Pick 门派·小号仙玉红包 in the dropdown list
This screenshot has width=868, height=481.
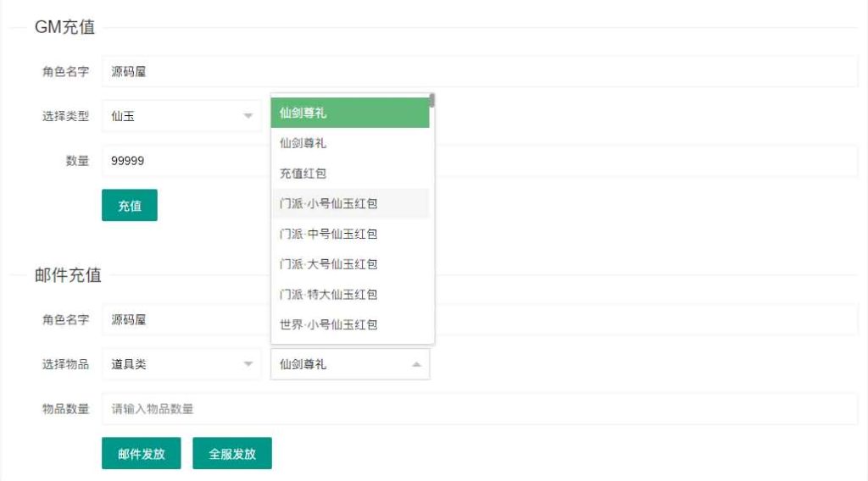(x=349, y=204)
